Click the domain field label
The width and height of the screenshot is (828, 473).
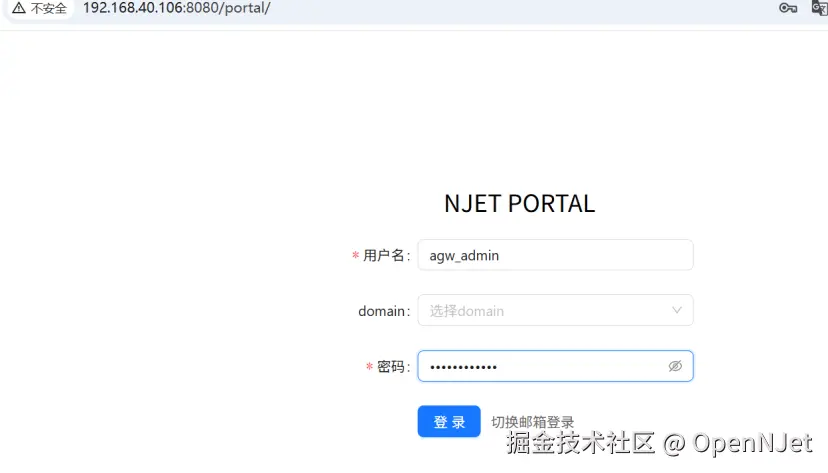click(384, 311)
